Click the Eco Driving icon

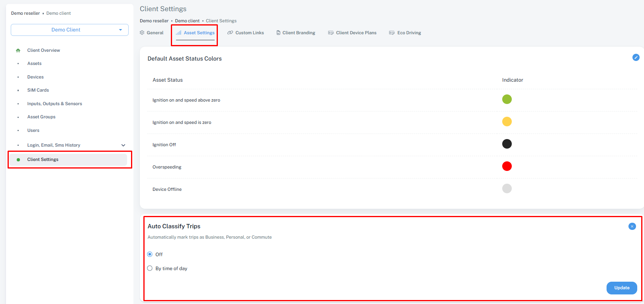click(392, 33)
